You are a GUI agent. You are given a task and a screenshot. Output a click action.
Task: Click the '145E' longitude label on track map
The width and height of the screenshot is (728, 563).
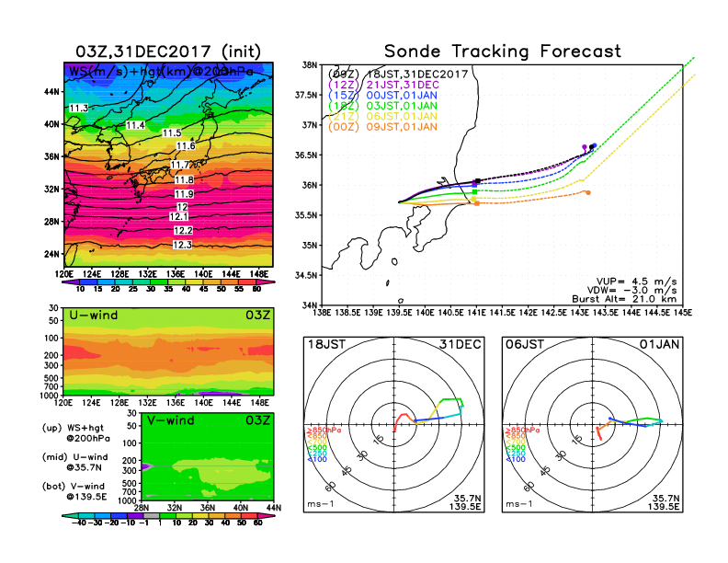pyautogui.click(x=682, y=313)
